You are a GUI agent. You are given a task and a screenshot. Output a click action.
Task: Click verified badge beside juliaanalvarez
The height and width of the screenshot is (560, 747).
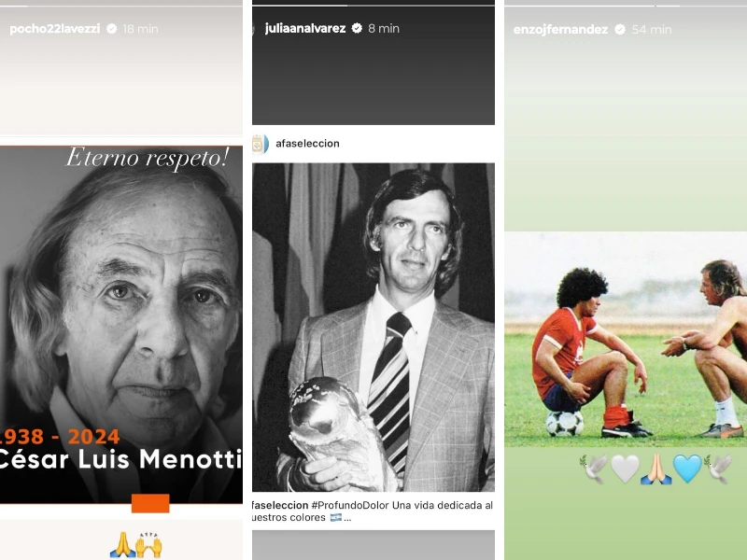[357, 29]
